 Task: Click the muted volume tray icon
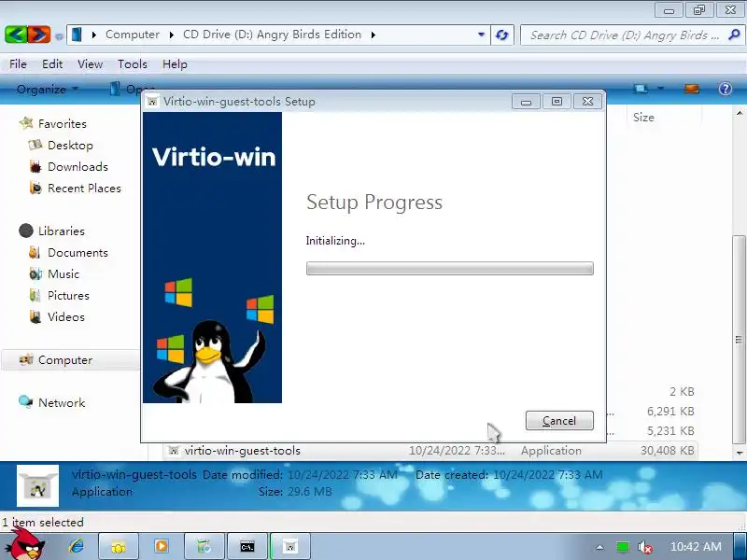[645, 547]
